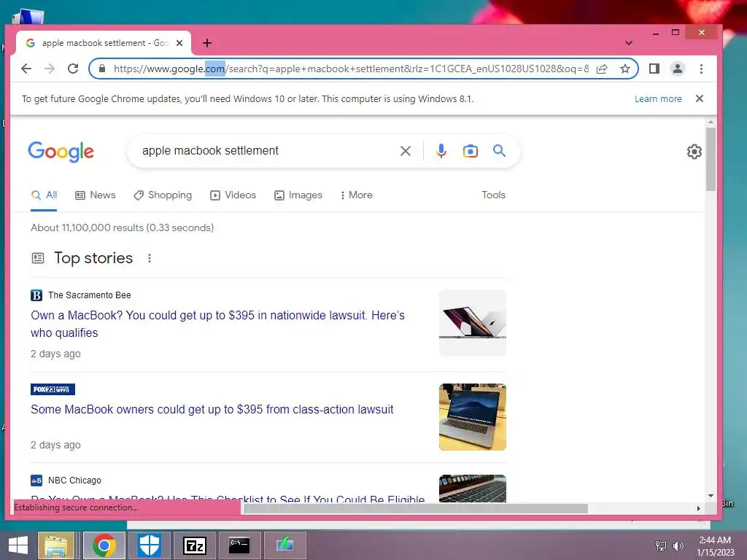Image resolution: width=747 pixels, height=560 pixels.
Task: Expand the More search categories menu
Action: coord(356,195)
